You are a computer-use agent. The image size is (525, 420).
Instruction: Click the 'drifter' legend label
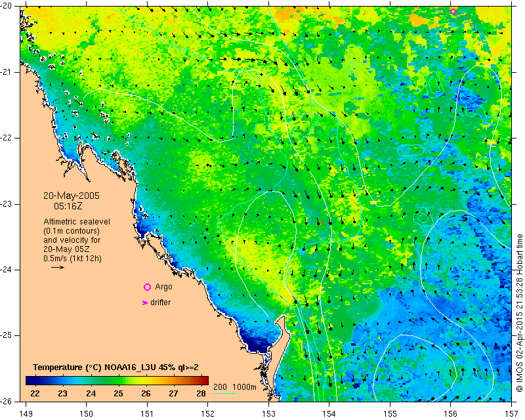[x=160, y=303]
